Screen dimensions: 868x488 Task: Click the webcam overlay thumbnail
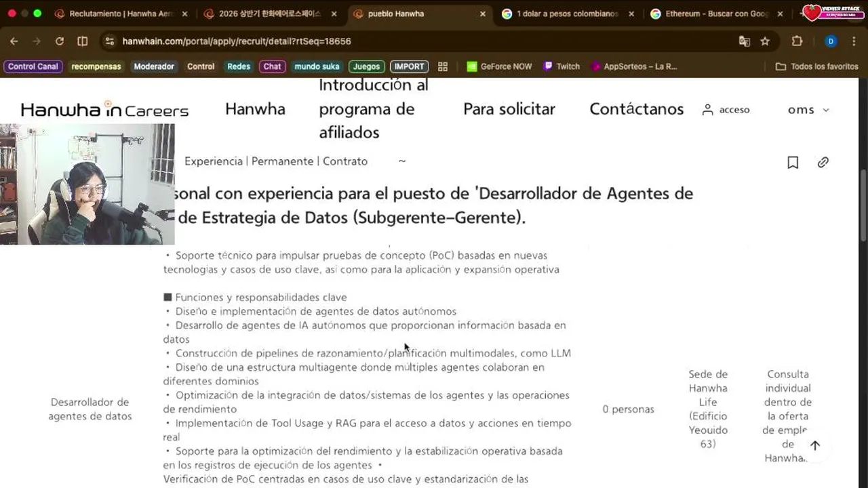(87, 184)
